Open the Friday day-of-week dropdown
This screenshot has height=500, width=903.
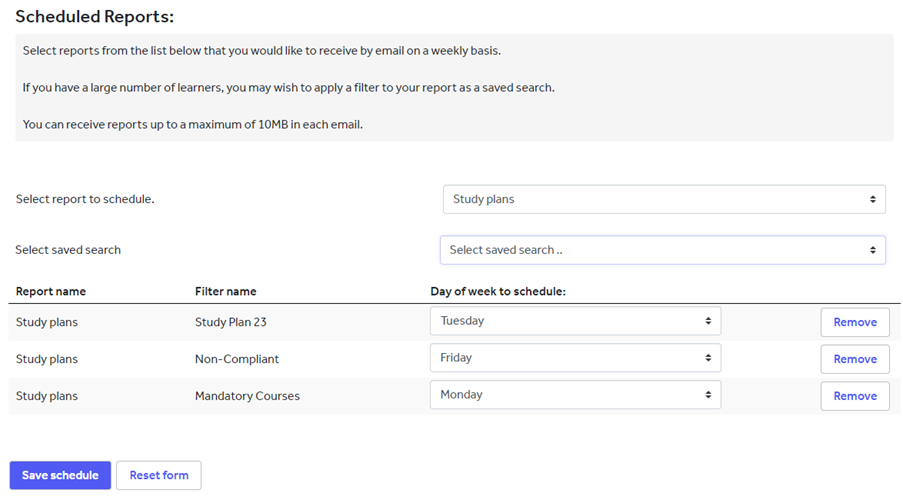[x=575, y=358]
